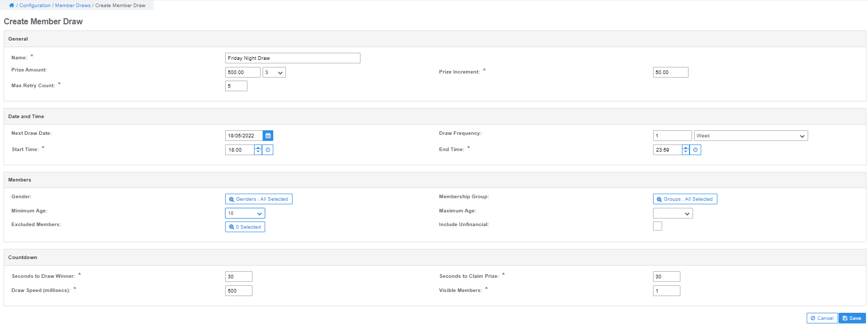Image resolution: width=868 pixels, height=329 pixels.
Task: Click the Draw Speed millisecs field
Action: click(239, 291)
